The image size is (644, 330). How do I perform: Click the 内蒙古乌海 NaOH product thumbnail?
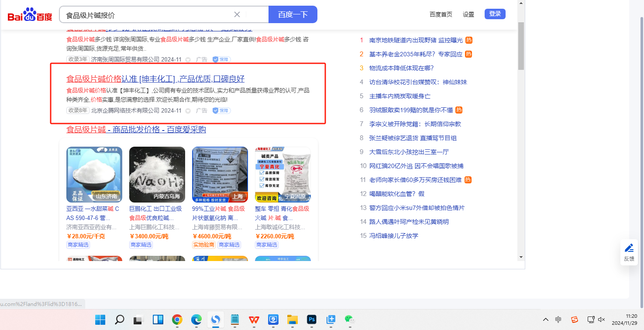click(157, 175)
